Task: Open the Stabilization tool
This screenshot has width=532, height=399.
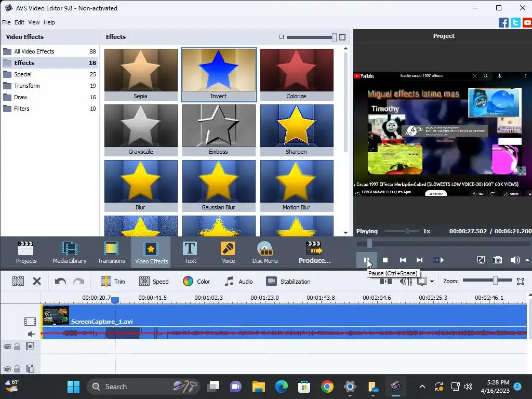Action: pos(288,282)
